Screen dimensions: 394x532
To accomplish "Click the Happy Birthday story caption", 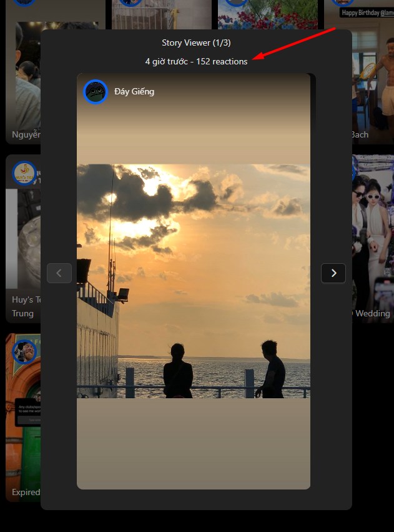I will click(367, 13).
